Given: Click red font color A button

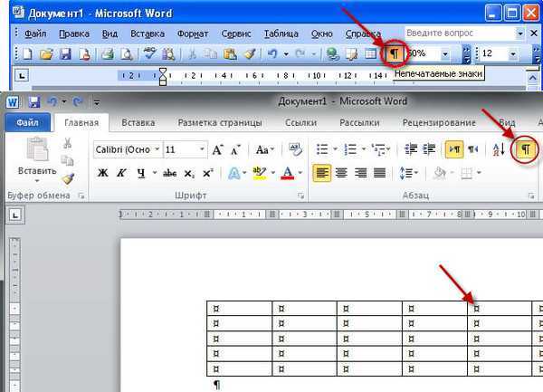Looking at the screenshot, I should pos(288,172).
